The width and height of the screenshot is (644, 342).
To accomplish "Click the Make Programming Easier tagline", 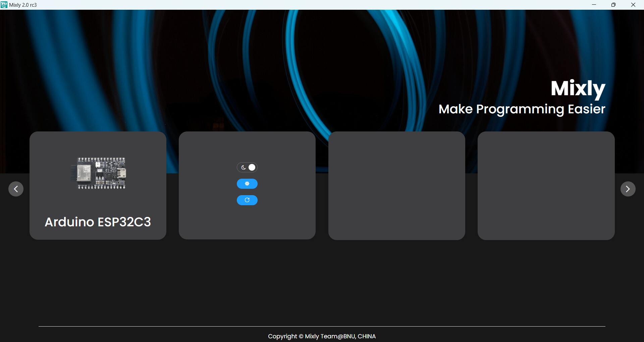I will [x=522, y=109].
